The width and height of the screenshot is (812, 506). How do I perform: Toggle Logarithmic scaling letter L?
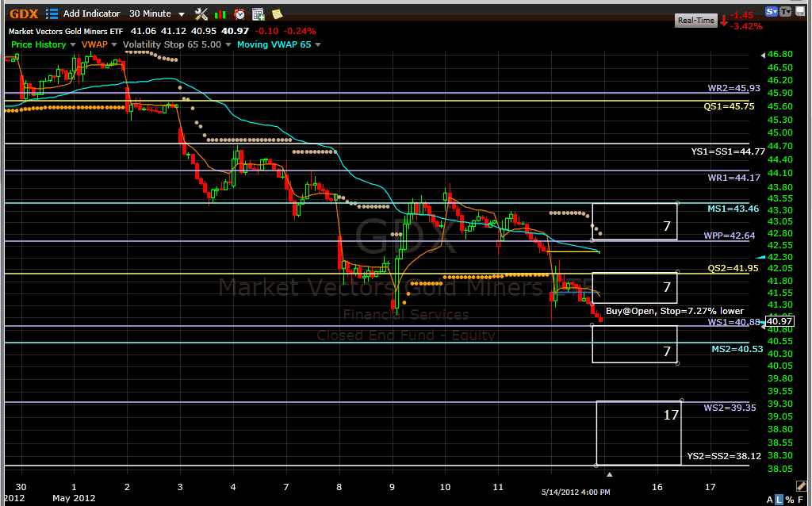pyautogui.click(x=779, y=500)
